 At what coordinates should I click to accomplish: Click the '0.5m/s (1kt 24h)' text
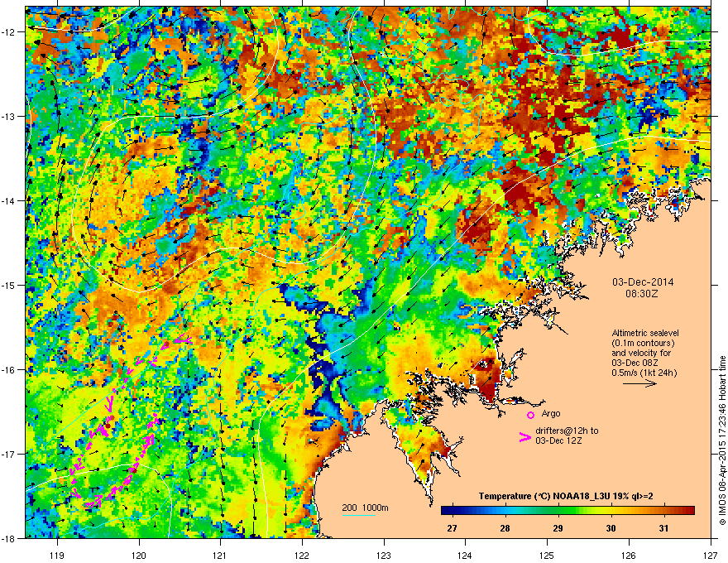tap(644, 373)
